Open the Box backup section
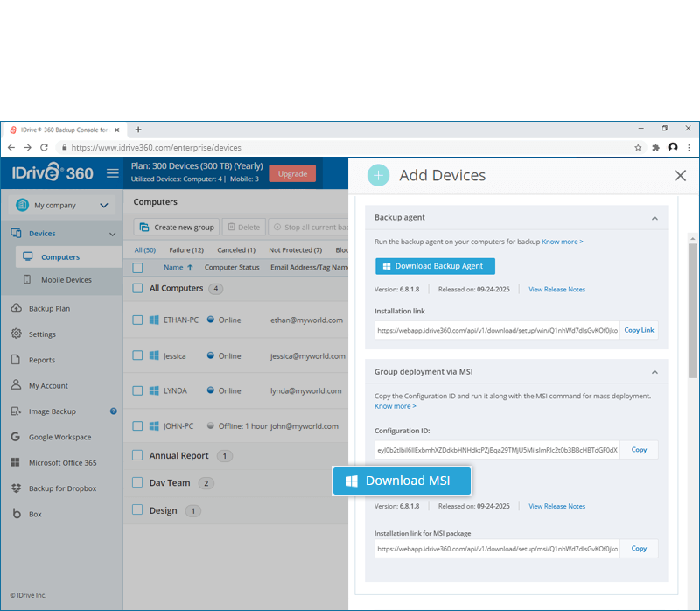 [35, 514]
